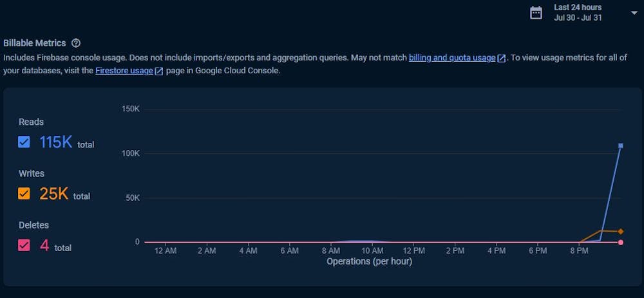Screen dimensions: 644x298
Task: Open the calendar date range icon
Action: pyautogui.click(x=536, y=13)
